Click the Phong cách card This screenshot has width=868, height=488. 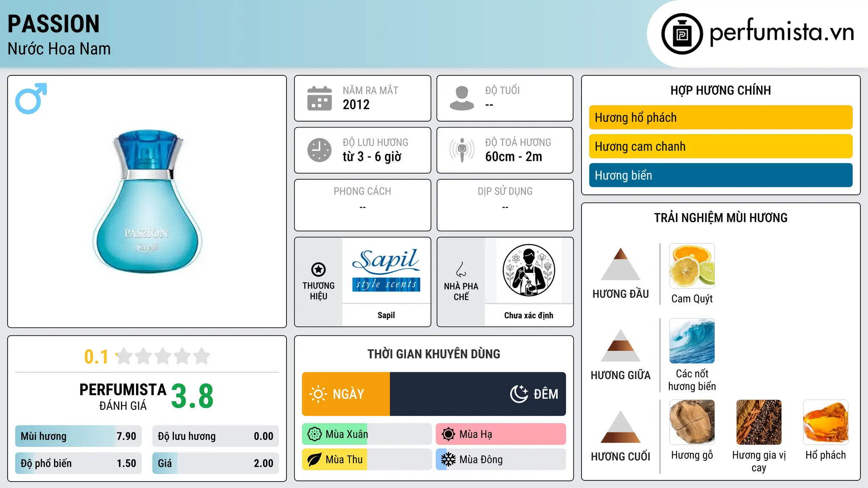point(363,205)
